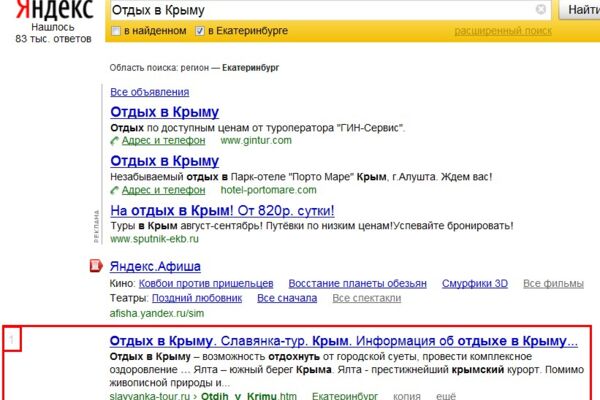Click the phone icon next to hotel-portomare.com
600x400 pixels.
pos(114,190)
